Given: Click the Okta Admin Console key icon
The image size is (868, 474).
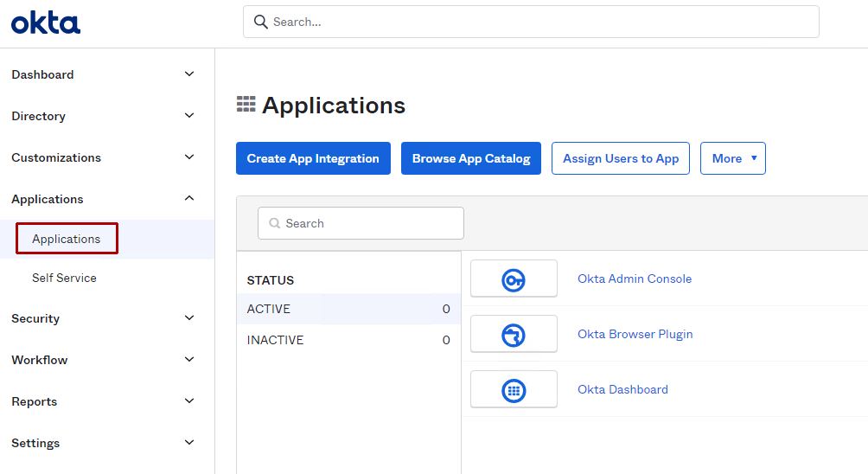Looking at the screenshot, I should [514, 279].
